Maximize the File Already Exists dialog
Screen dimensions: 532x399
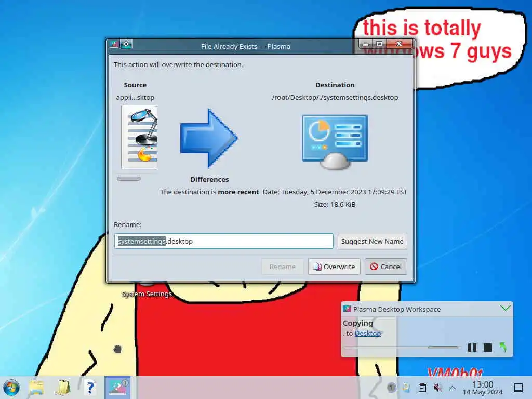(x=379, y=44)
